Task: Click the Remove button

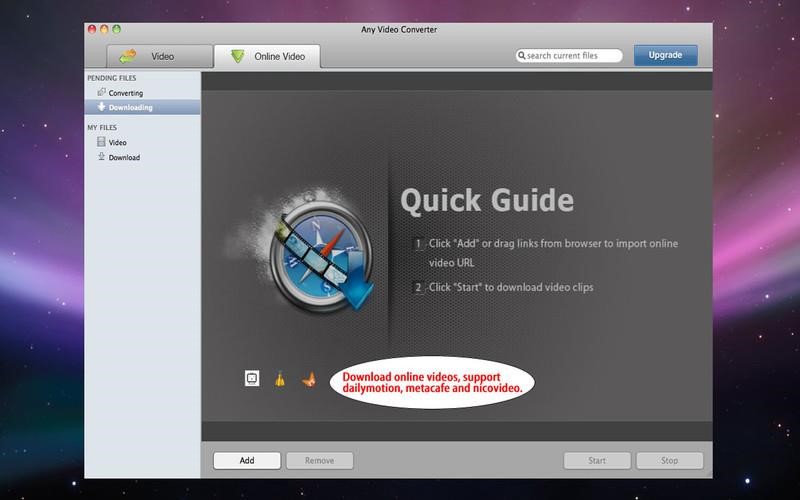Action: [x=319, y=460]
